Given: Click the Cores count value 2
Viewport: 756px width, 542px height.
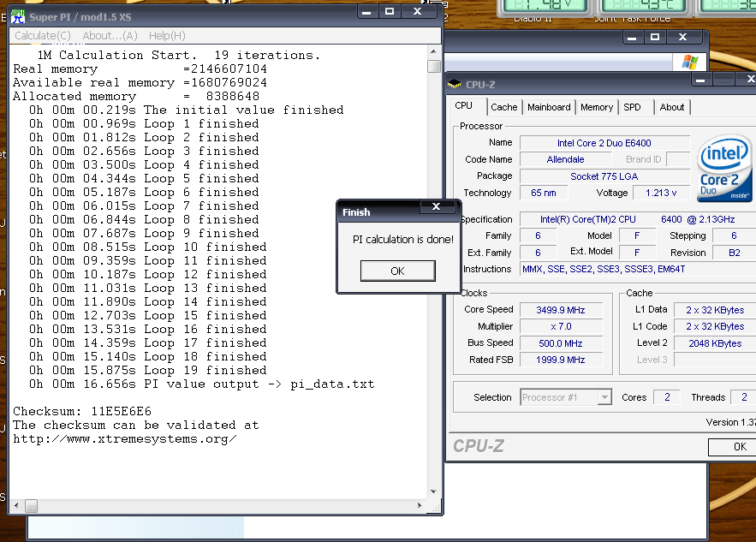Looking at the screenshot, I should click(667, 397).
